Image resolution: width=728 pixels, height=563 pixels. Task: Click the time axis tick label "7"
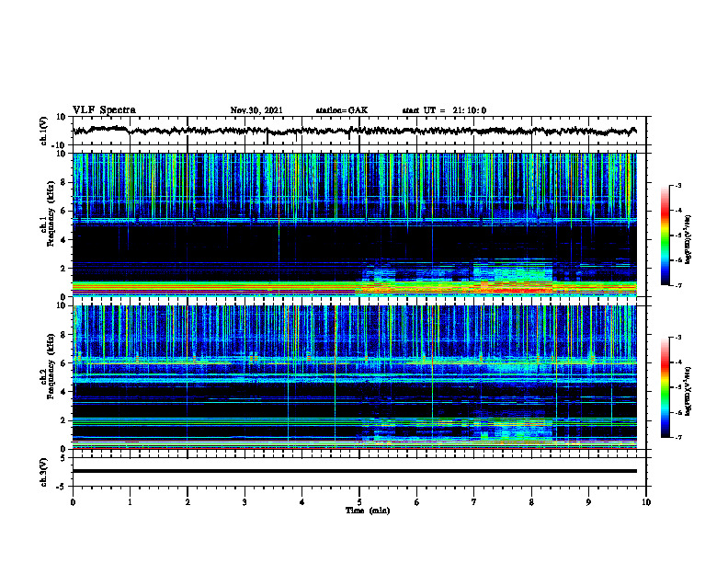click(x=474, y=502)
